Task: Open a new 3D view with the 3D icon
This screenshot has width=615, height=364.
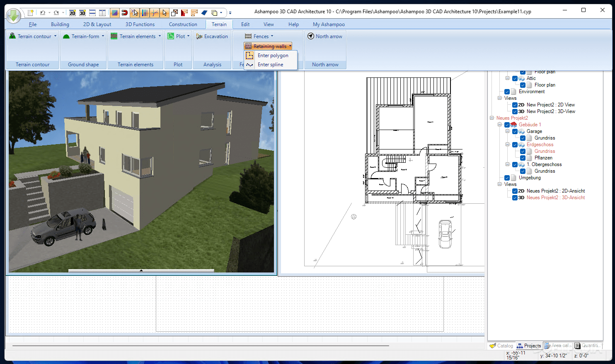Action: pyautogui.click(x=82, y=13)
